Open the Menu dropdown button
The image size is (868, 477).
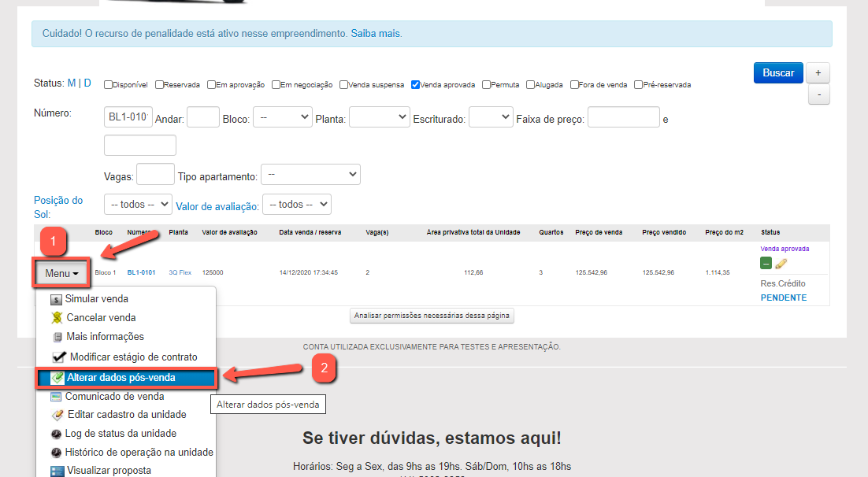point(62,273)
